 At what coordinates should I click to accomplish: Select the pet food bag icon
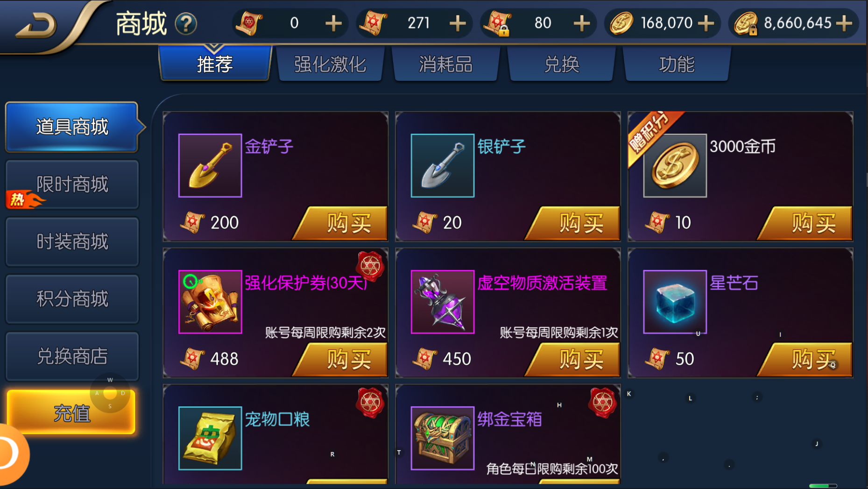(x=210, y=438)
